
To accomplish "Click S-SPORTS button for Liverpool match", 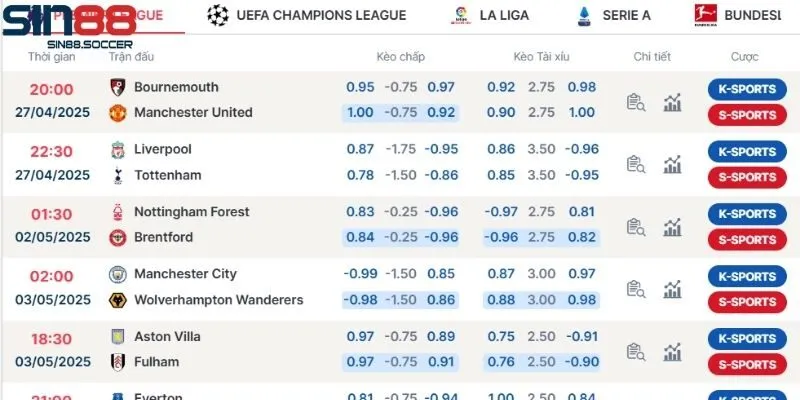I will [746, 177].
